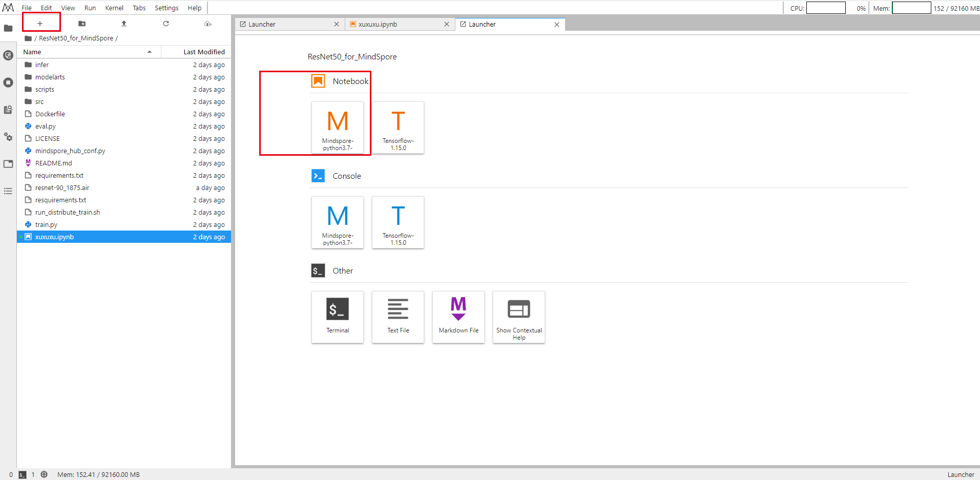Click the root folder breadcrumb icon
Image resolution: width=980 pixels, height=480 pixels.
click(28, 38)
